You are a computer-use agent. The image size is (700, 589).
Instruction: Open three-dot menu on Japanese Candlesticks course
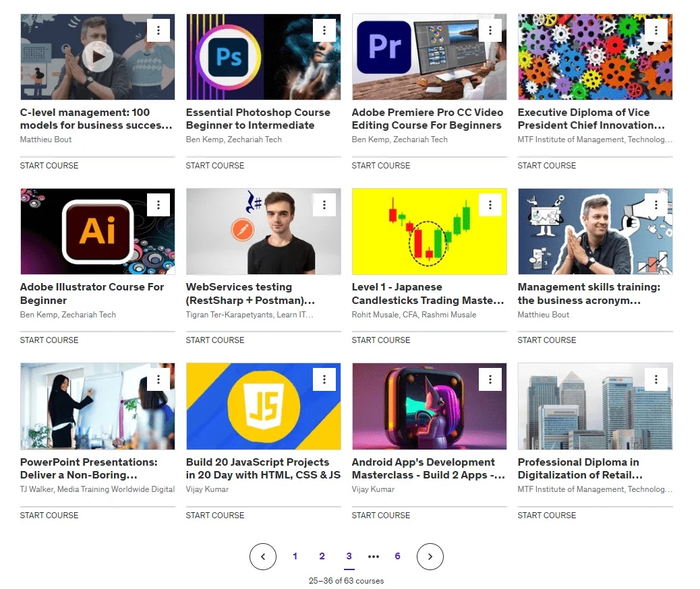click(x=490, y=205)
